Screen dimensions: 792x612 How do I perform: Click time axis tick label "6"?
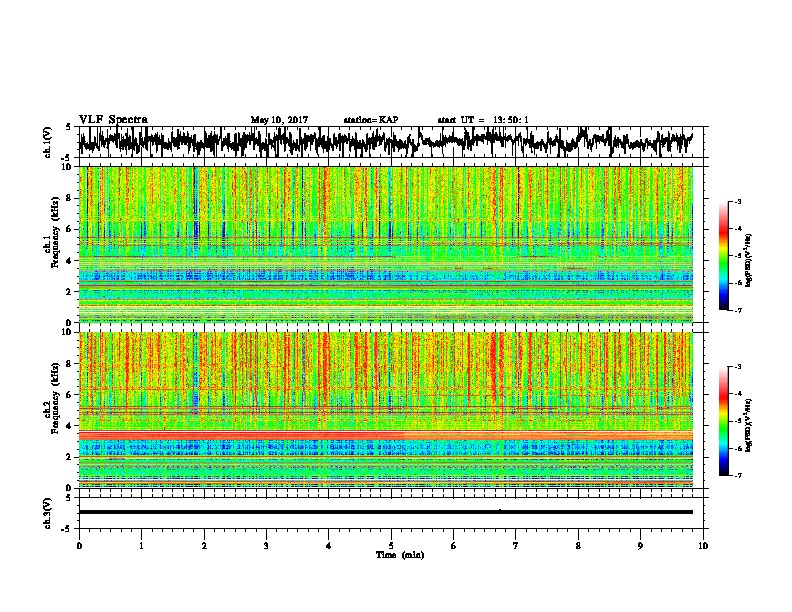[x=453, y=546]
